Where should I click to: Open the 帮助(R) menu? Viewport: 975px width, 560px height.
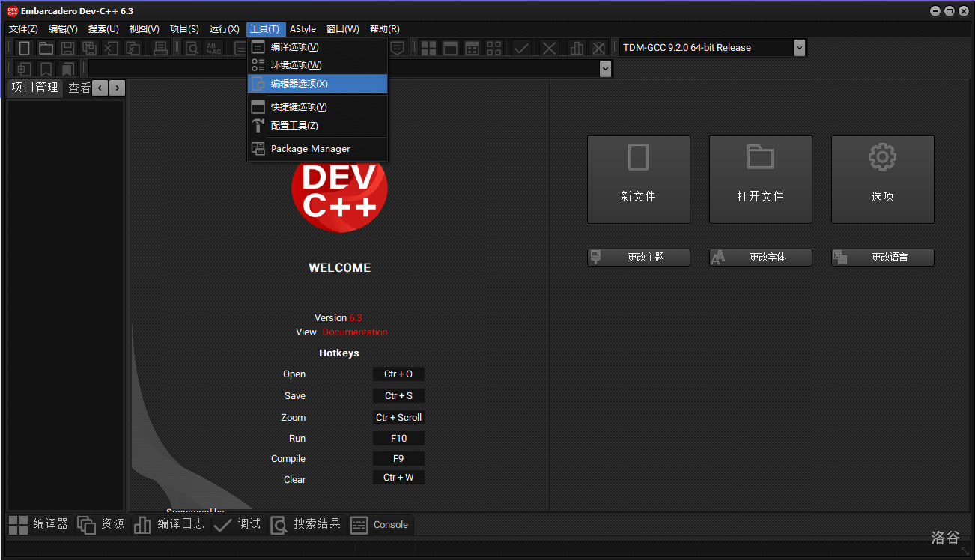[384, 29]
